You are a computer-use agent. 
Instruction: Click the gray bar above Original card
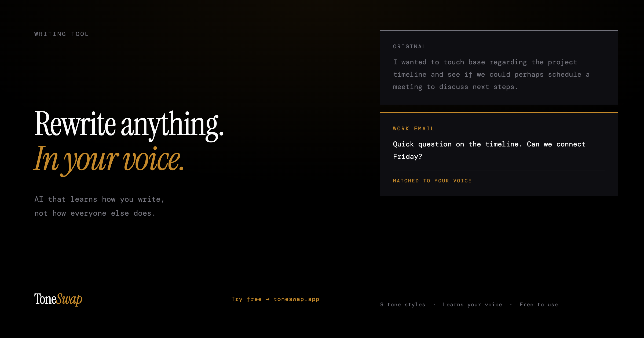tap(499, 31)
